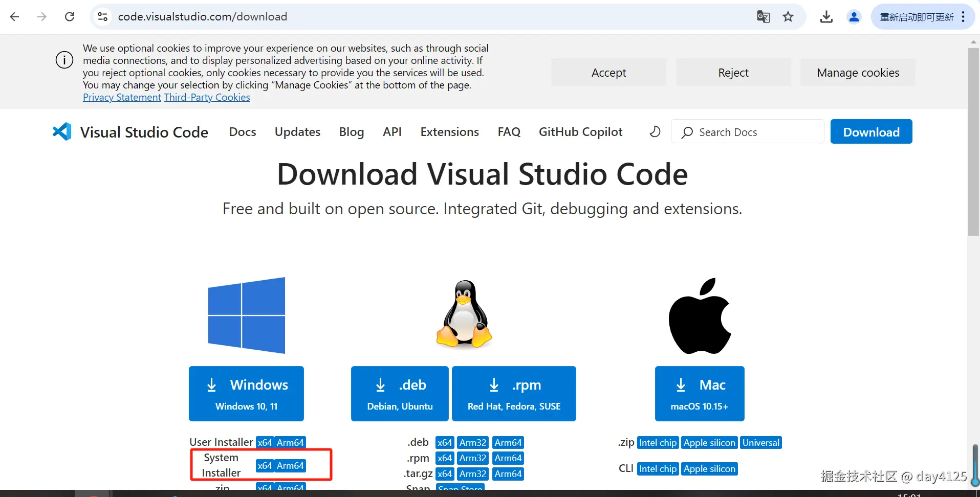The width and height of the screenshot is (980, 497).
Task: Download Linux .tar.gz Arm32 build
Action: (473, 474)
